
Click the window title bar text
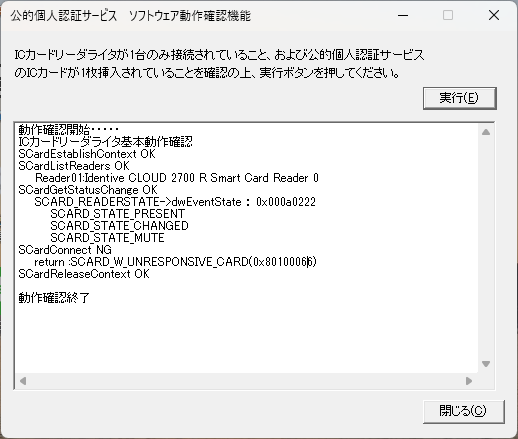pyautogui.click(x=130, y=16)
